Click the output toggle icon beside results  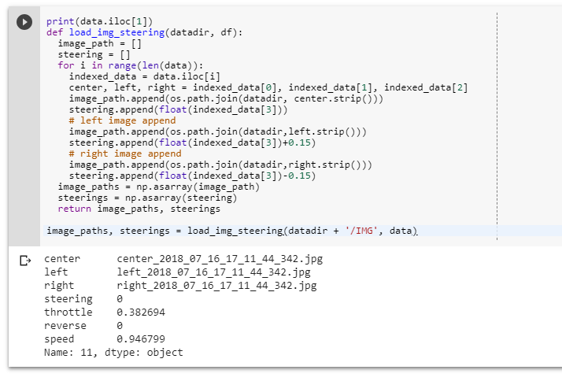[25, 261]
